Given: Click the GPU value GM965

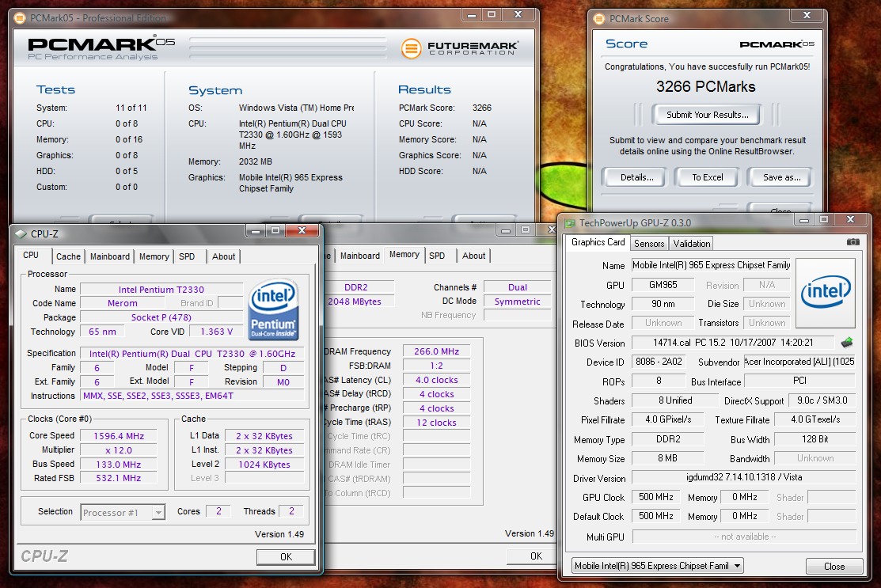Looking at the screenshot, I should (x=663, y=285).
